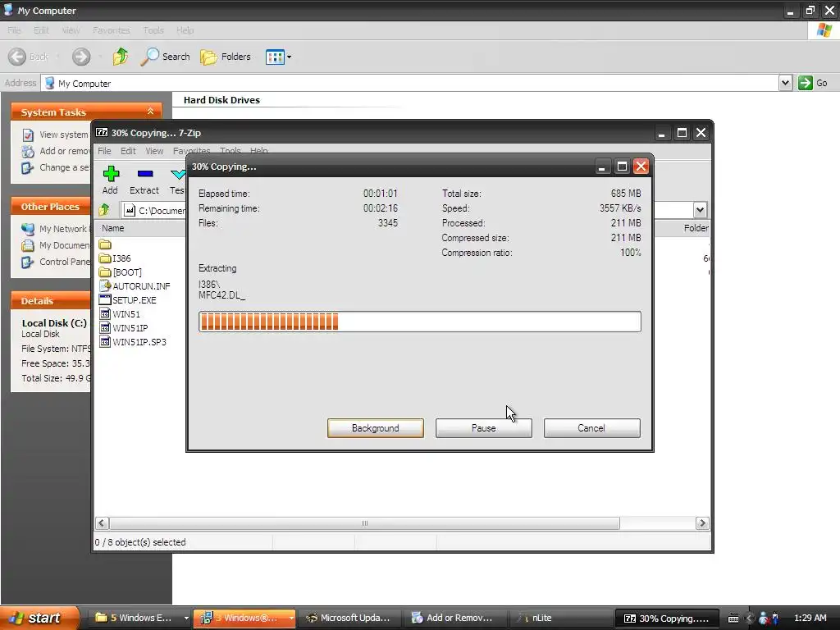
Task: Open Tools menu in My Computer
Action: click(x=153, y=30)
